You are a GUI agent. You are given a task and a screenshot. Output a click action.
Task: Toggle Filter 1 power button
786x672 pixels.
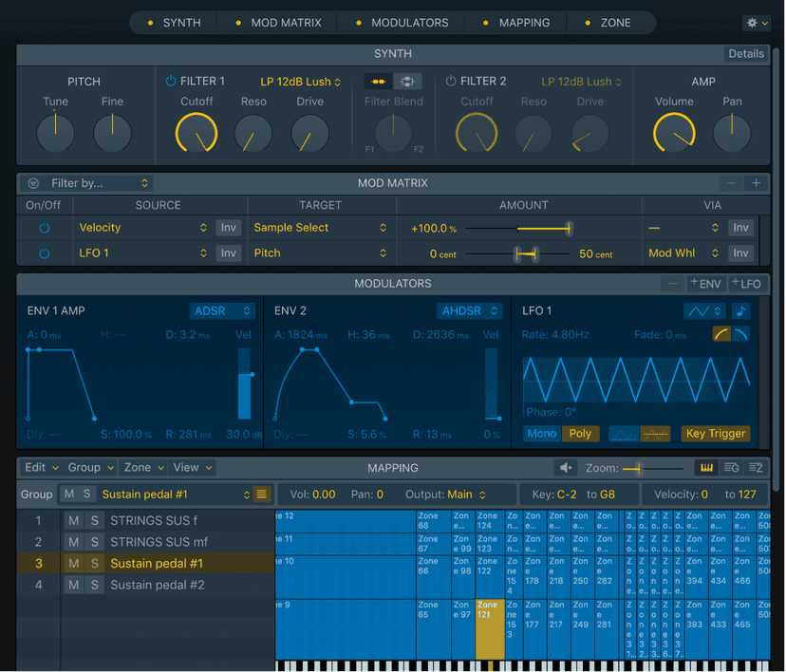click(x=171, y=81)
